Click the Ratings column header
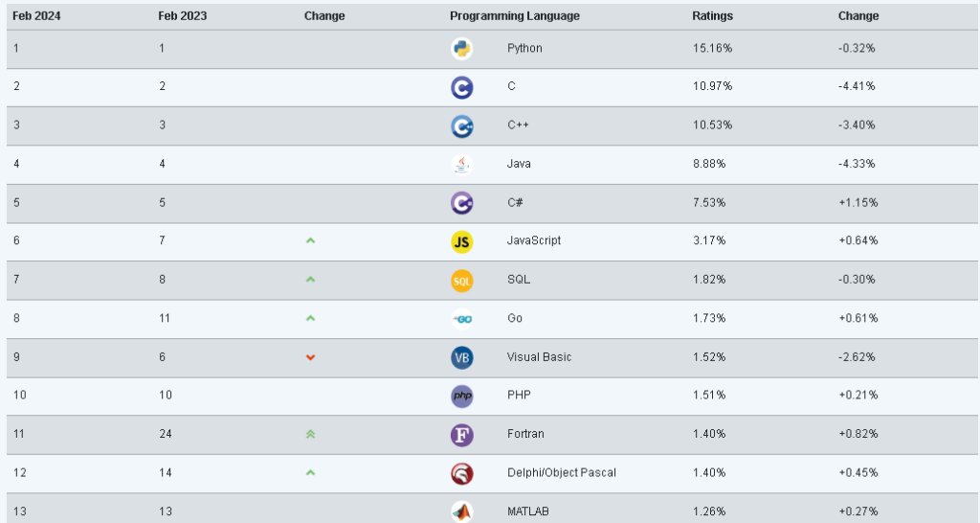 pos(711,16)
